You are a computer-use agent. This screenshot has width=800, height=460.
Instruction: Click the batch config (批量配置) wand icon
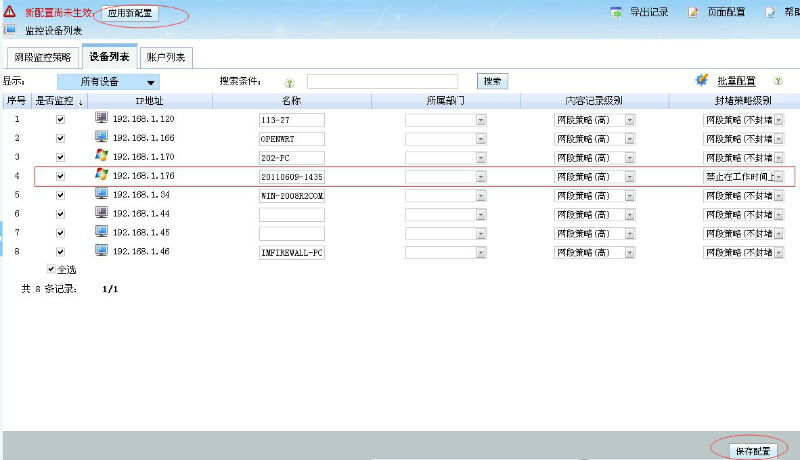coord(702,80)
